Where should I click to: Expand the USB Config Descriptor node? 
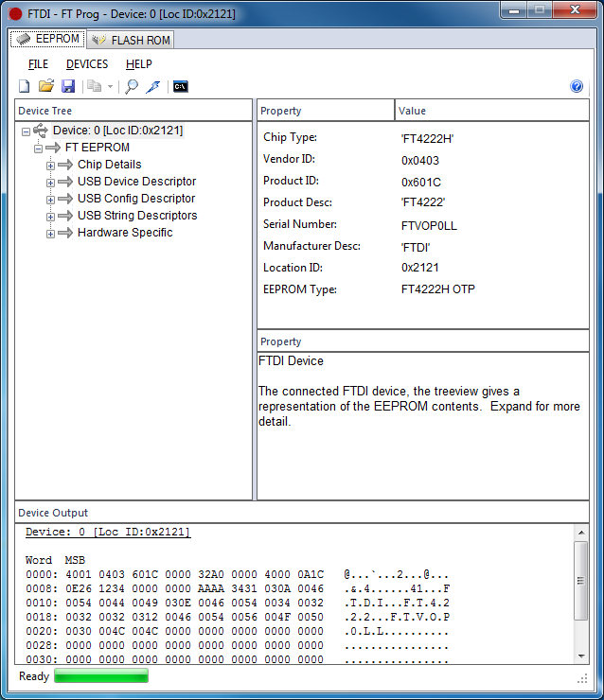50,200
